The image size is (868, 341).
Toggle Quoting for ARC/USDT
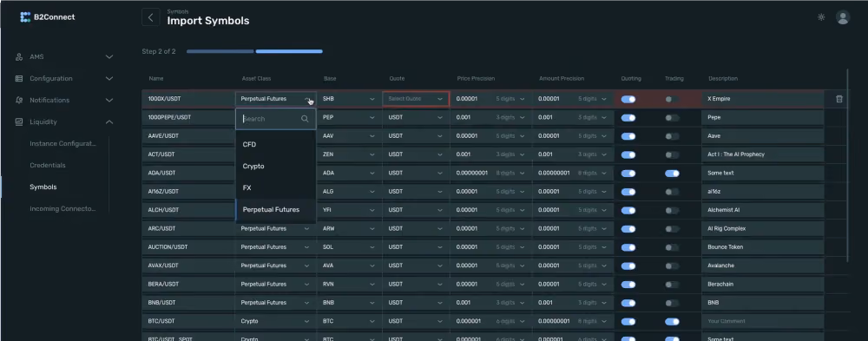click(628, 228)
